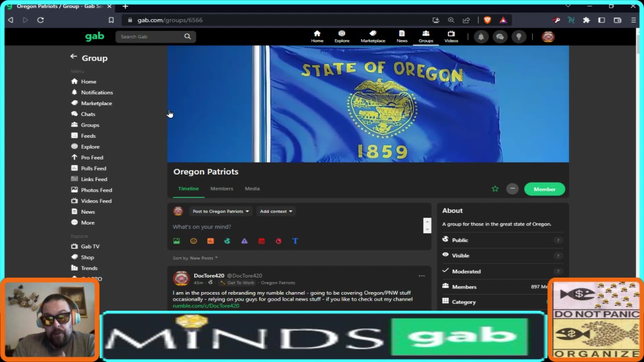
Task: Schedule post with the red calendar icon
Action: pyautogui.click(x=261, y=241)
